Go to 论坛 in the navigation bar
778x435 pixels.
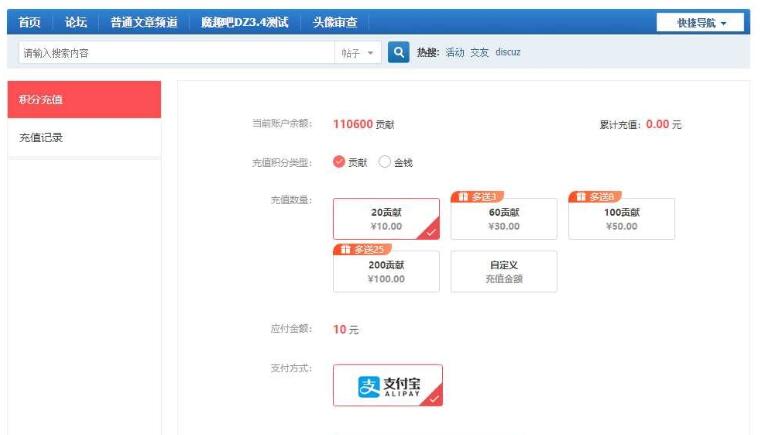point(76,22)
